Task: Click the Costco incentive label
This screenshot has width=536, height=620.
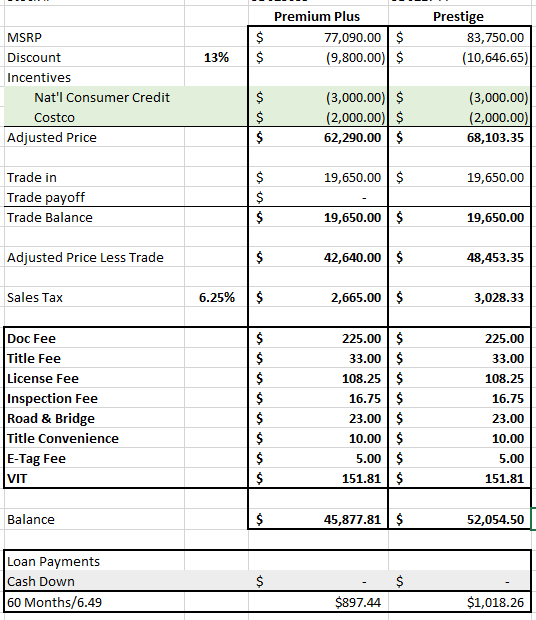Action: (x=54, y=118)
